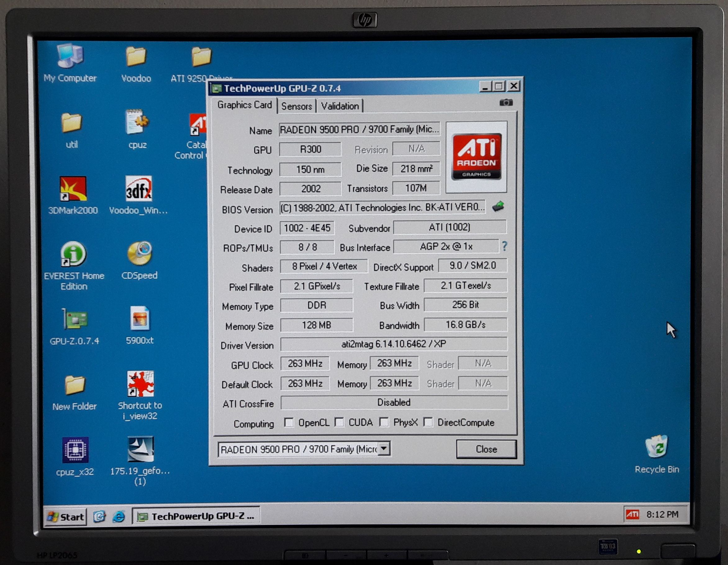Click ATI CrossFire value Disabled
The height and width of the screenshot is (565, 728).
[394, 402]
